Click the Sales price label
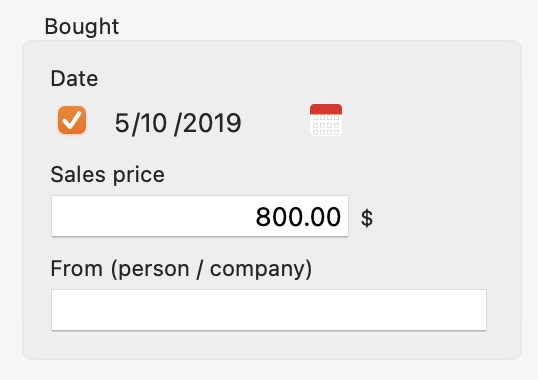The width and height of the screenshot is (538, 380). pos(107,175)
